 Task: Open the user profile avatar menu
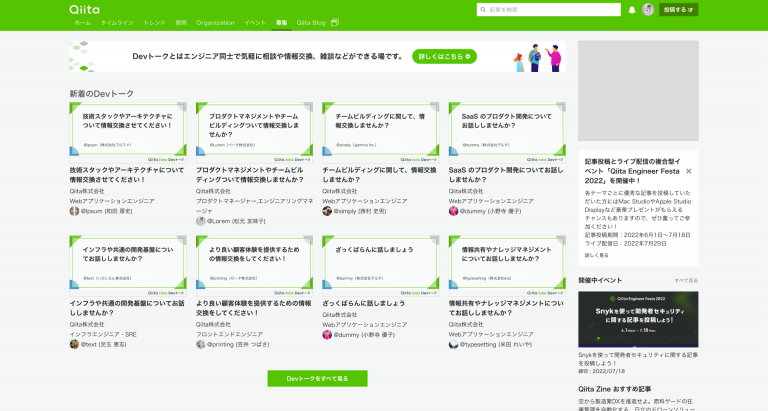pyautogui.click(x=648, y=10)
